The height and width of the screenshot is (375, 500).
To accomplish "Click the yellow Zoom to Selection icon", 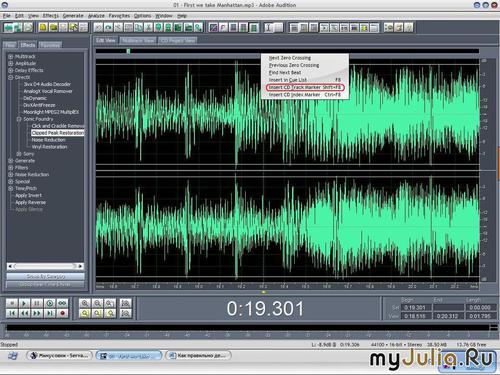I will pyautogui.click(x=85, y=313).
